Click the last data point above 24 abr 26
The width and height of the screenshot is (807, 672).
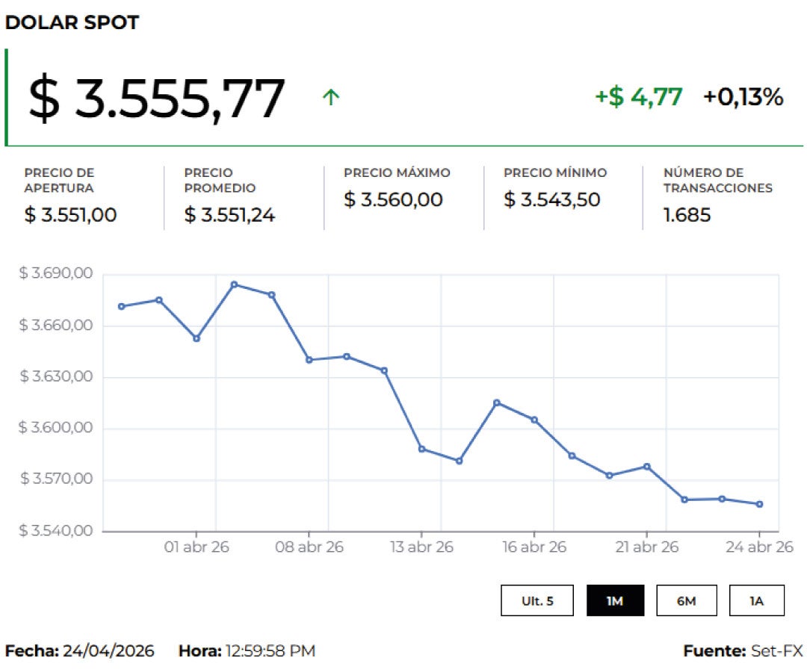759,504
